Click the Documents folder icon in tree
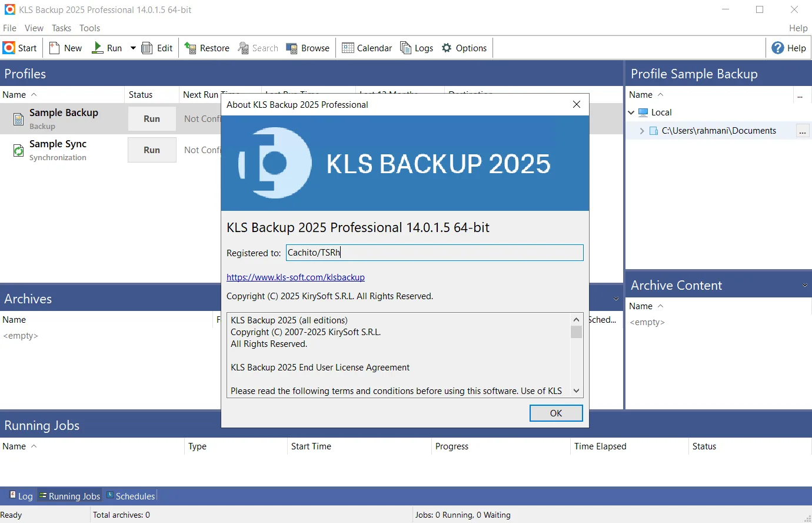 point(654,131)
